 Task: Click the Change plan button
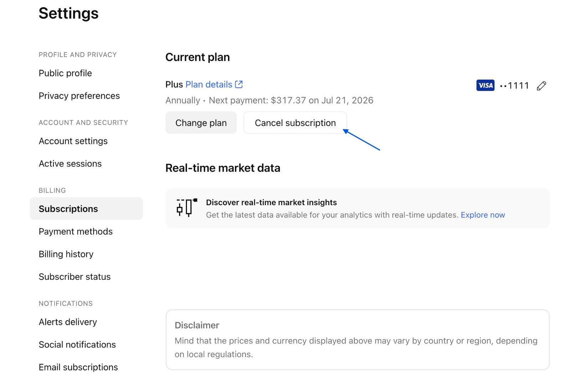click(201, 123)
